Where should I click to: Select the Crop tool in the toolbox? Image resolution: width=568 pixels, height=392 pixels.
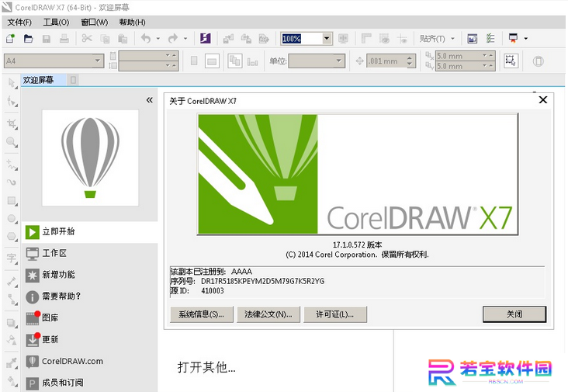point(12,123)
